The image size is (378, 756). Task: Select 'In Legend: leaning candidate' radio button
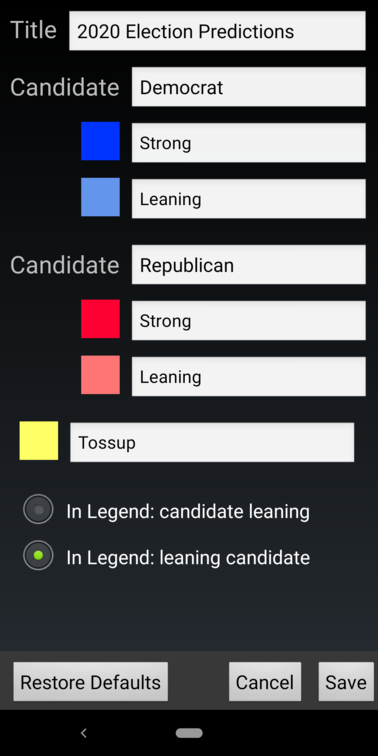pyautogui.click(x=38, y=555)
